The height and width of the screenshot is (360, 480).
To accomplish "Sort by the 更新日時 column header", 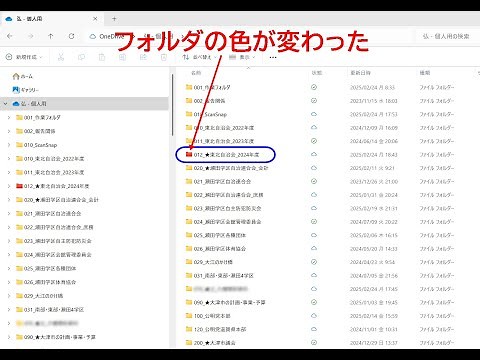I will click(x=360, y=73).
